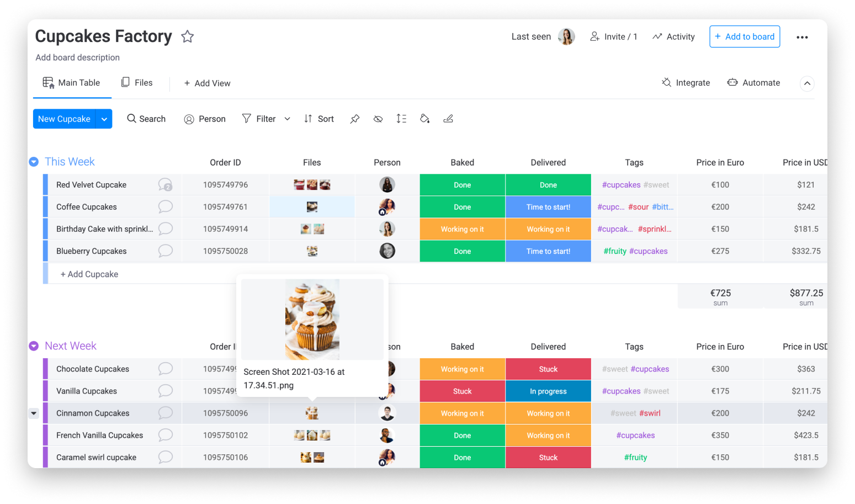
Task: Click the pencil edit icon in toolbar
Action: pos(448,119)
